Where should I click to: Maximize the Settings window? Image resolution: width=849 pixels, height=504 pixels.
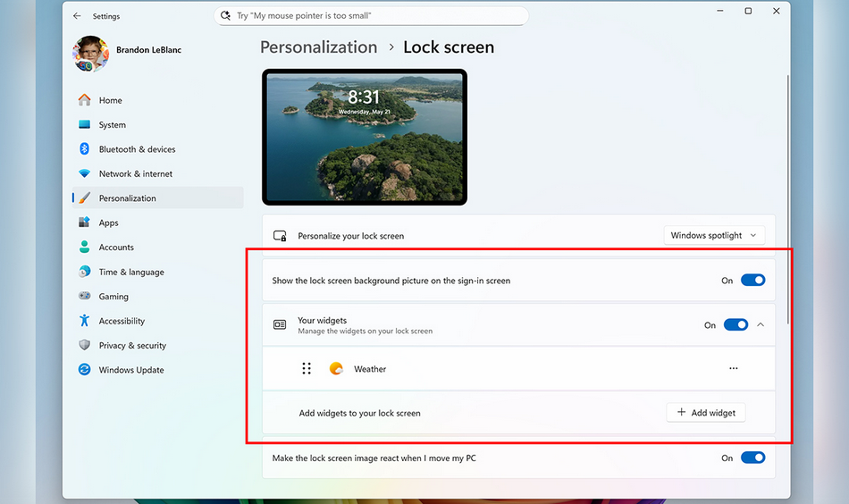[x=748, y=11]
